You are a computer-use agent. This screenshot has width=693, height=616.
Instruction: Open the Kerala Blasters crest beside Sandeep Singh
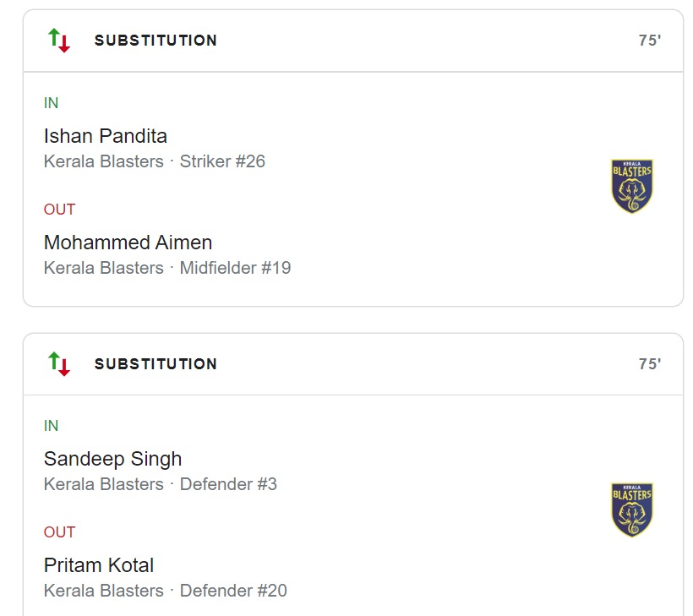click(x=632, y=509)
